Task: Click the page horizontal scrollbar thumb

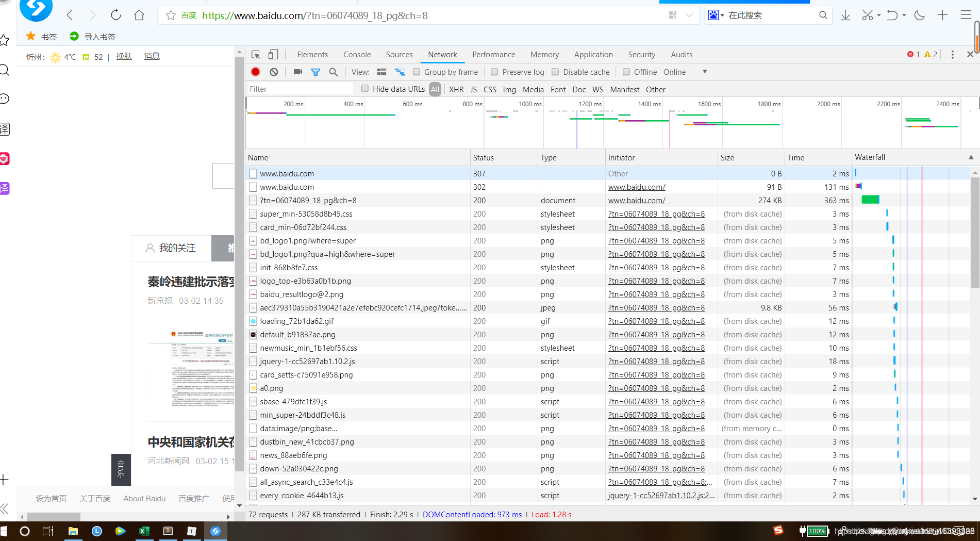Action: [54, 516]
